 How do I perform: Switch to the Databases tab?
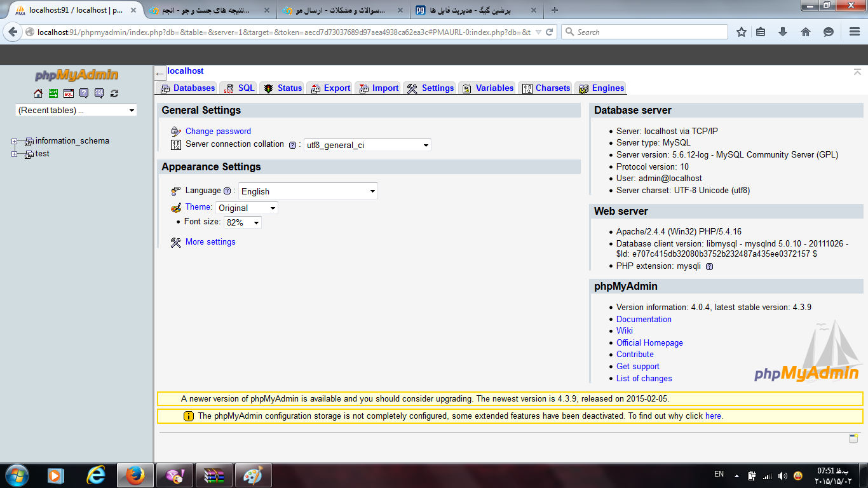tap(187, 88)
